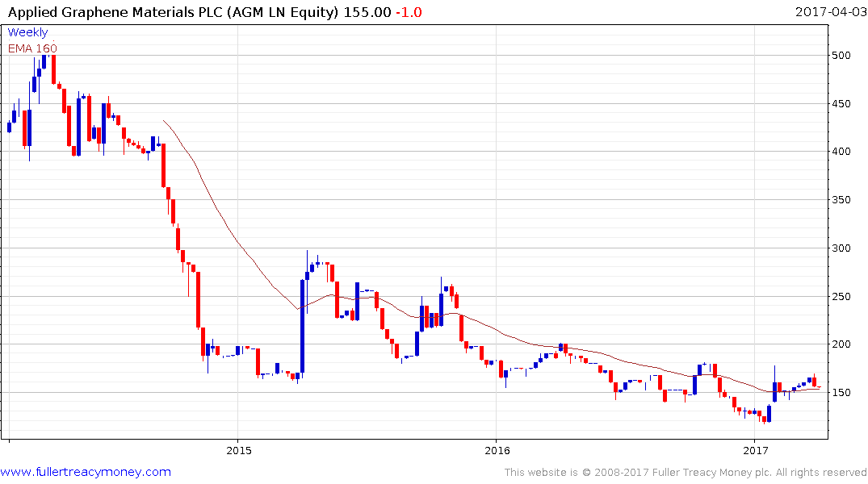The height and width of the screenshot is (484, 868).
Task: Click the 150 y-axis price label
Action: [841, 392]
